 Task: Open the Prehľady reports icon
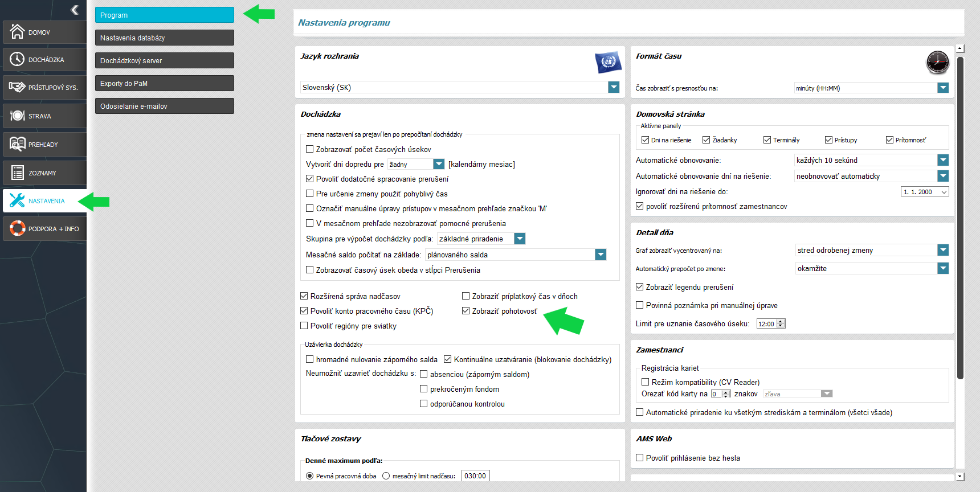17,144
